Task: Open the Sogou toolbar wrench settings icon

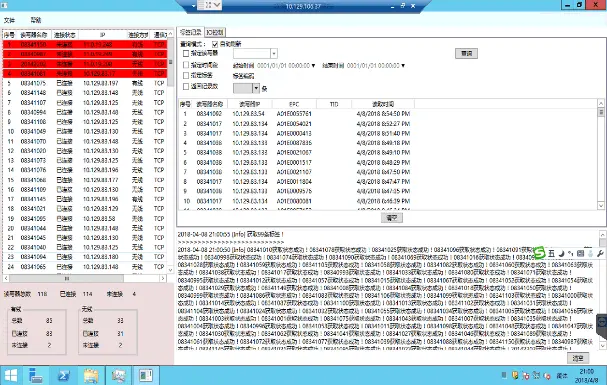Action: 600,253
